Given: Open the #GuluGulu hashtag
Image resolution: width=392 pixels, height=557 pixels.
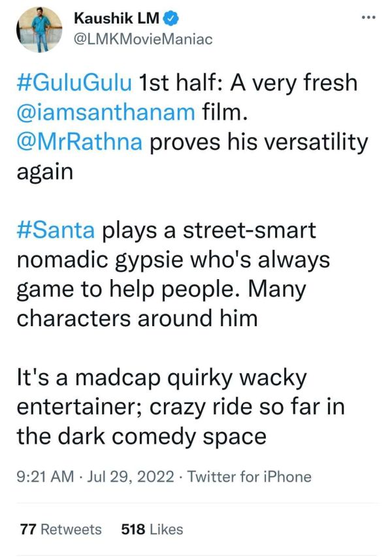Looking at the screenshot, I should click(x=74, y=82).
